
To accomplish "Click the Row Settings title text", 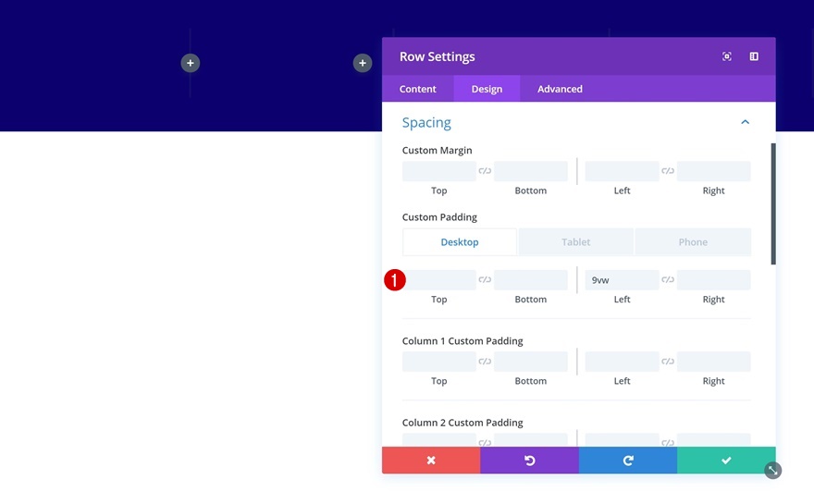I will click(438, 56).
